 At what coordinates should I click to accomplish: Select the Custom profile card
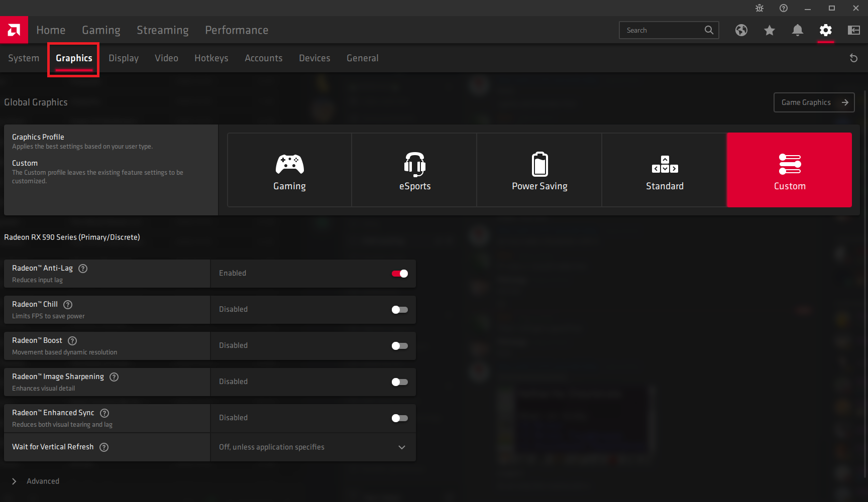point(790,170)
